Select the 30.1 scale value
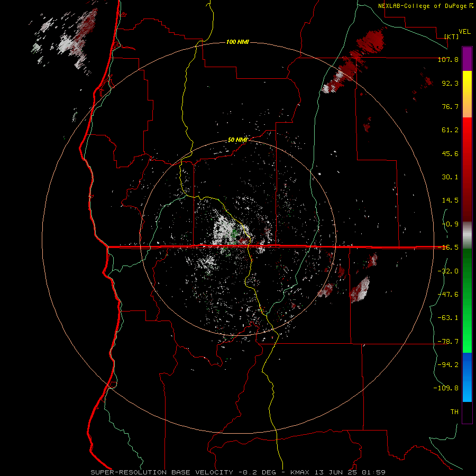476x476 pixels. [x=450, y=177]
